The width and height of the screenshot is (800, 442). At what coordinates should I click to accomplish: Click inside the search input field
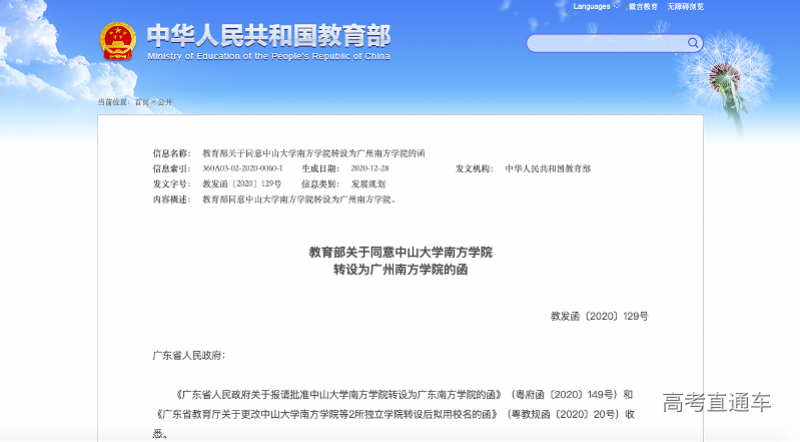(x=607, y=43)
